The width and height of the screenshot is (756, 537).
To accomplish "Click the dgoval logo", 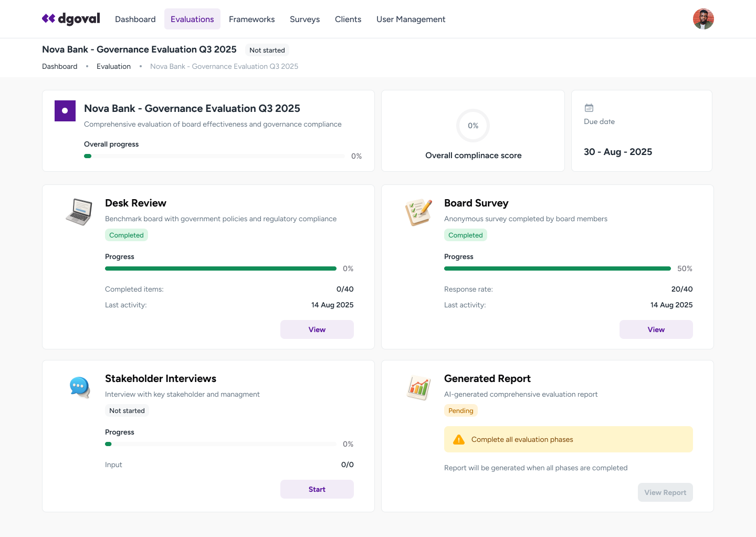I will click(71, 19).
